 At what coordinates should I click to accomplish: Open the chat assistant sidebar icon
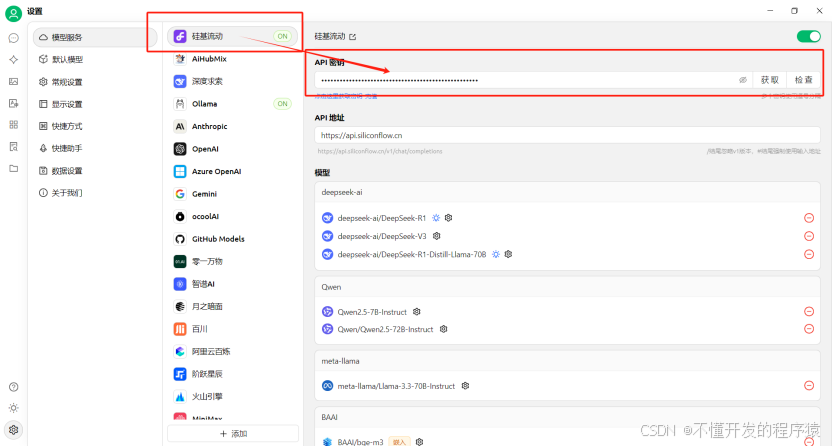click(14, 38)
